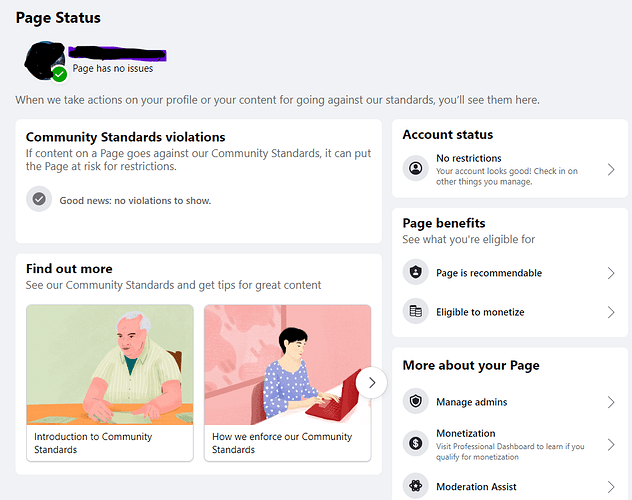Click the Account status person icon
Screen dimensions: 632x500
tap(415, 169)
